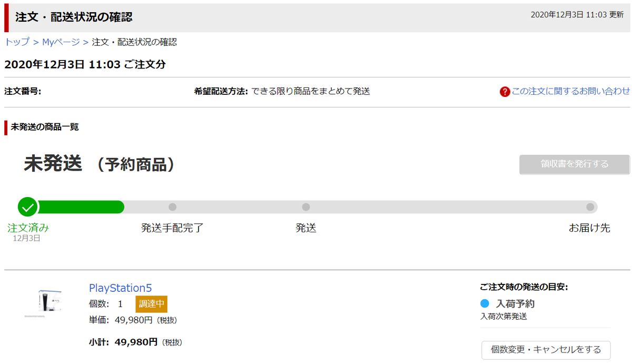
Task: Click the 注文・配送状況の確認 page title
Action: click(74, 17)
